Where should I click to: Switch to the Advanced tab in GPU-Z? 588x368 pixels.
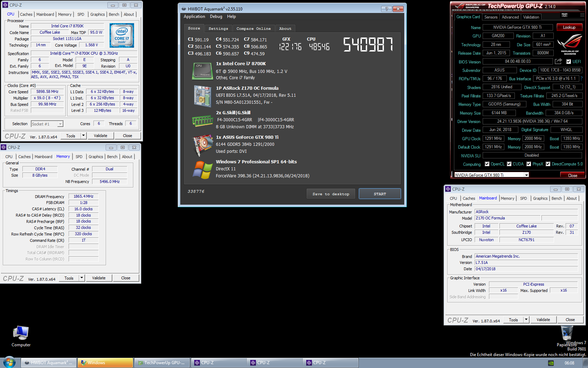point(510,17)
